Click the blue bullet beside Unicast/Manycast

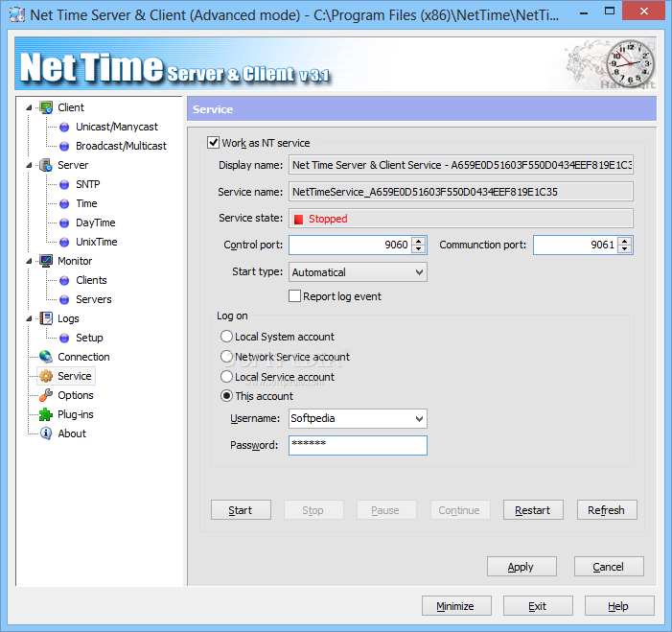64,127
